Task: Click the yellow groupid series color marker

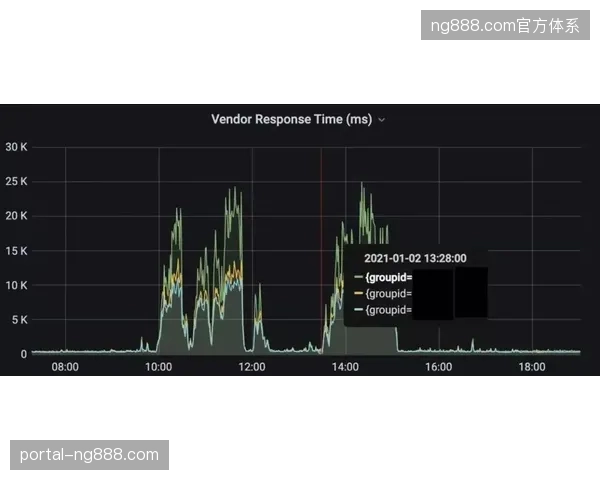Action: coord(359,293)
